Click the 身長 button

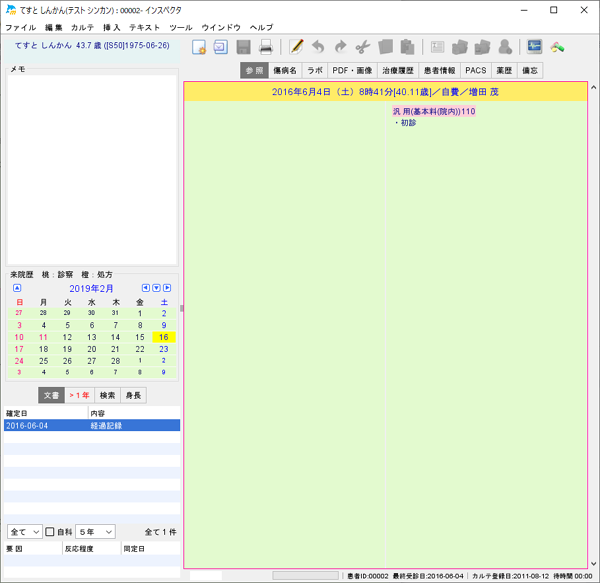tap(134, 395)
